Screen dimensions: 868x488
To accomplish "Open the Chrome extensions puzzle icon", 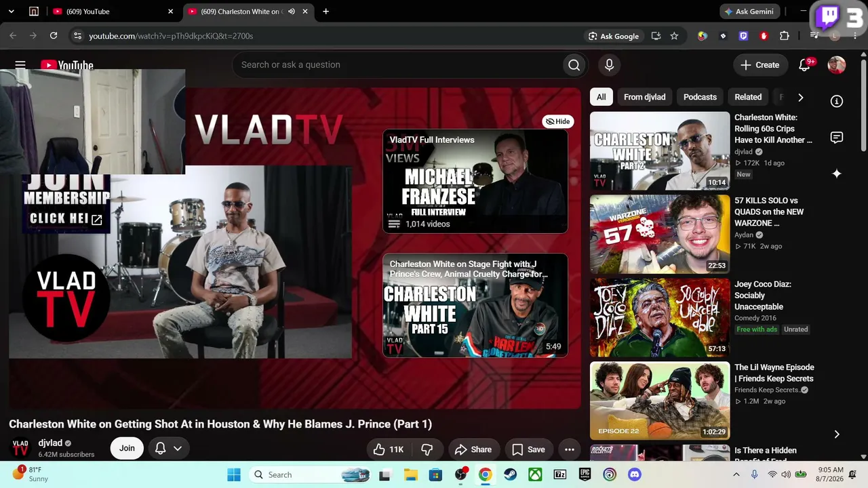I will click(785, 36).
